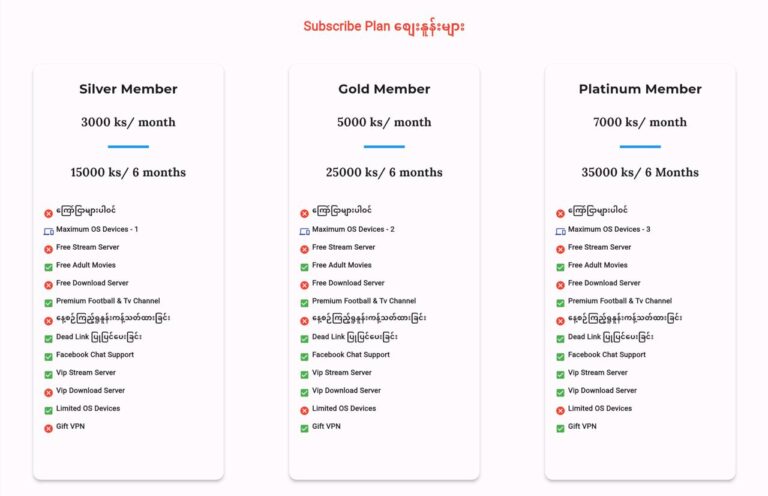Image resolution: width=768 pixels, height=496 pixels.
Task: Click the devices icon in Silver Member card
Action: (48, 231)
